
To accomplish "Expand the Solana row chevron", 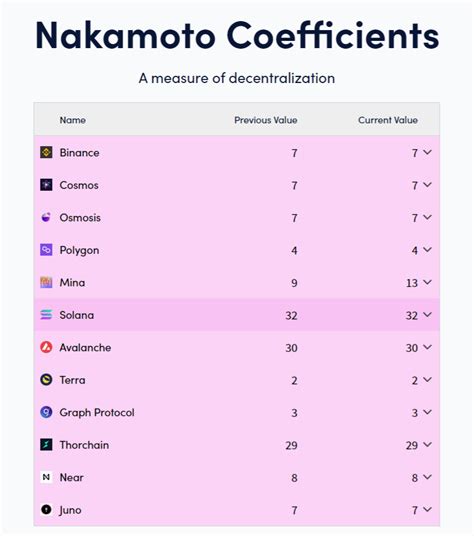I will click(x=427, y=314).
